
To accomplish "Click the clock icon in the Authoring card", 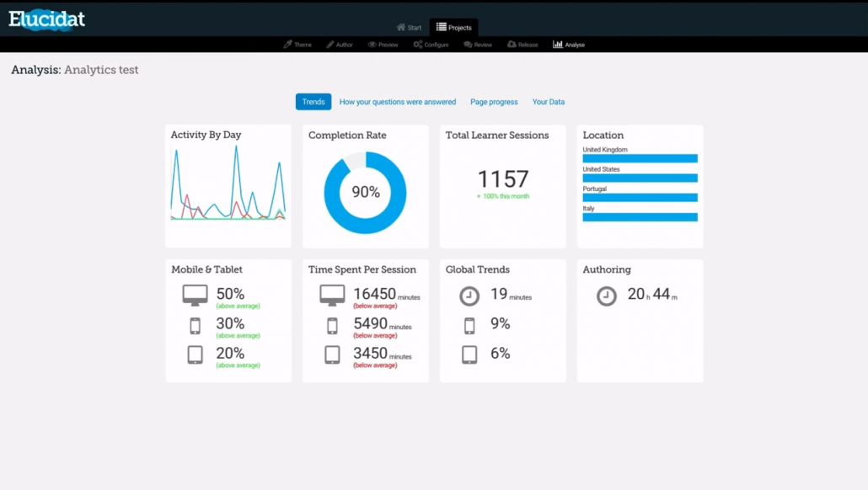I will click(x=606, y=296).
